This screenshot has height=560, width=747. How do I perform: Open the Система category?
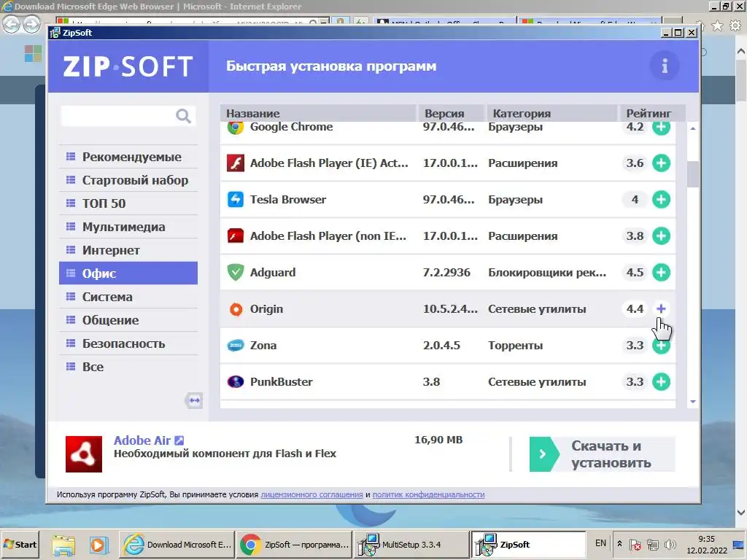click(x=128, y=297)
